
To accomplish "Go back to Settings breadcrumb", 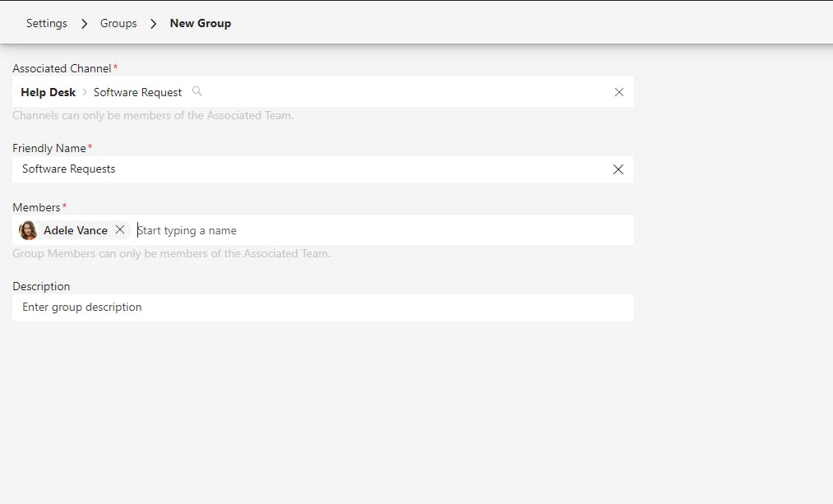I will 47,23.
